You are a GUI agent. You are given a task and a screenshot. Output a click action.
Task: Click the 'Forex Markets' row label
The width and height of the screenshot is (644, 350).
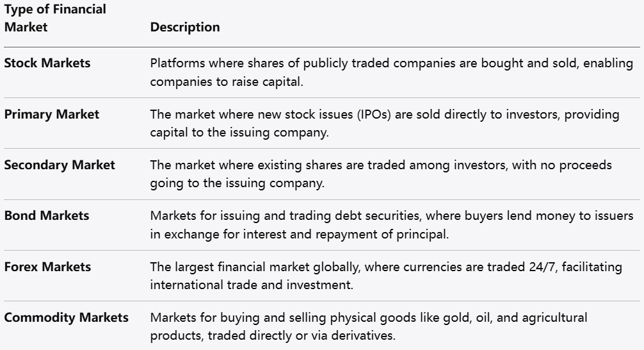(x=47, y=267)
